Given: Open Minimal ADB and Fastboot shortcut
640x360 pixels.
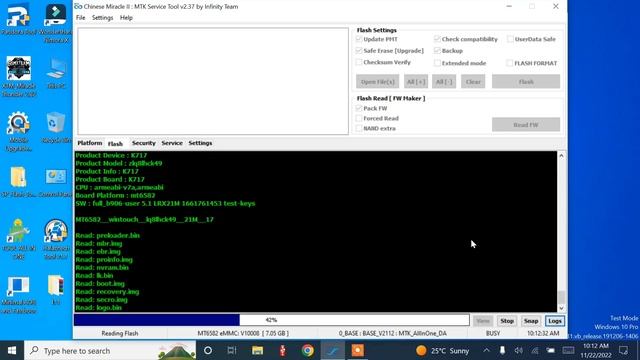Looking at the screenshot, I should (18, 295).
